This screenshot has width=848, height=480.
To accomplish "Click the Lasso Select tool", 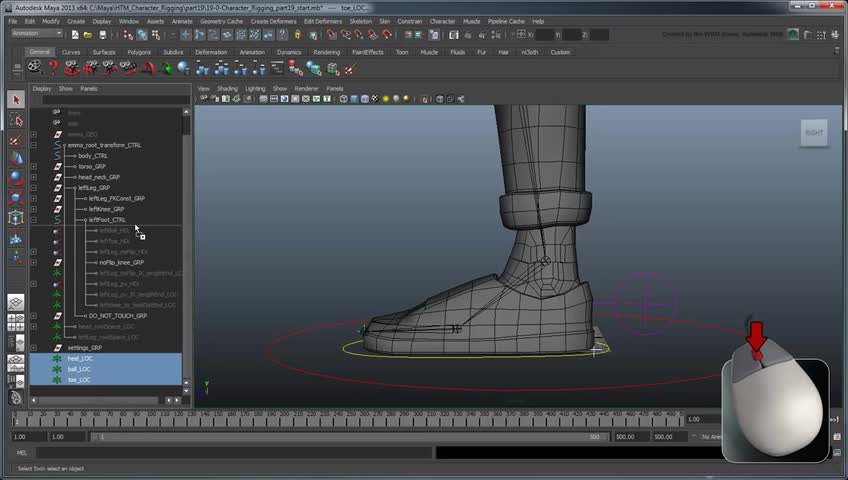I will coord(16,121).
